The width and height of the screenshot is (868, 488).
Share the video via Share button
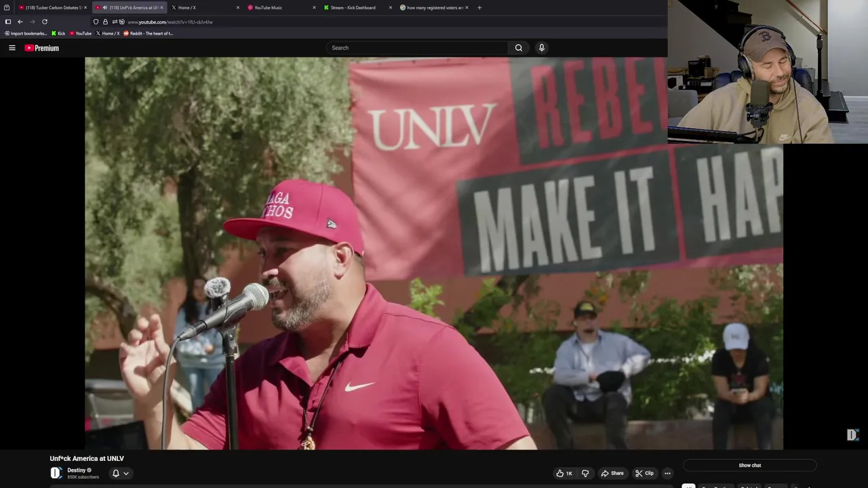[612, 473]
